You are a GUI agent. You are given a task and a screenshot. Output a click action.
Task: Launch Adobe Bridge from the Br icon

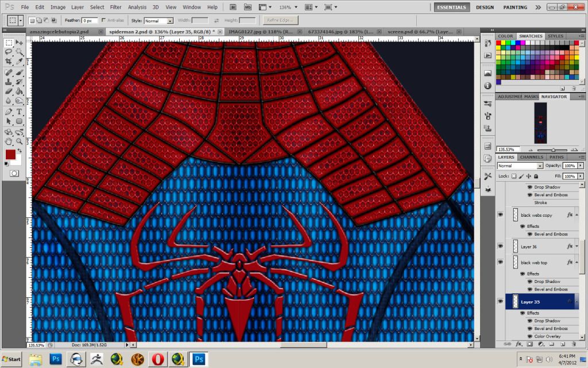pos(233,7)
